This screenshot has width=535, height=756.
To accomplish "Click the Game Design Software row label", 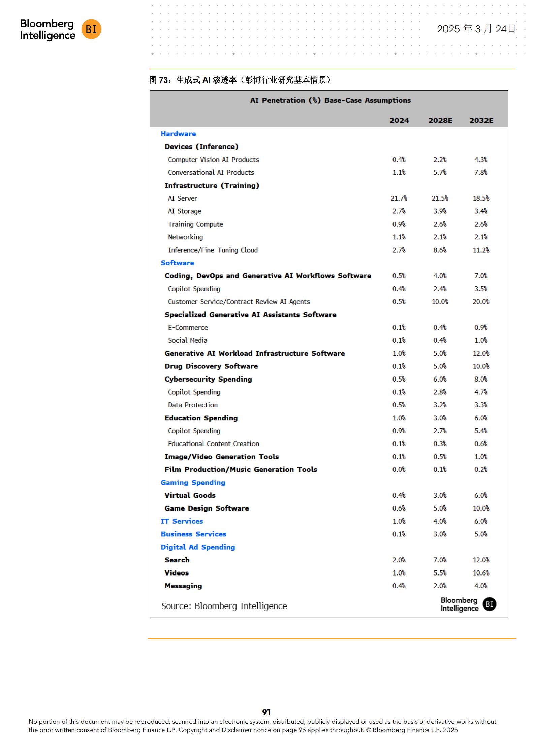I will 207,508.
